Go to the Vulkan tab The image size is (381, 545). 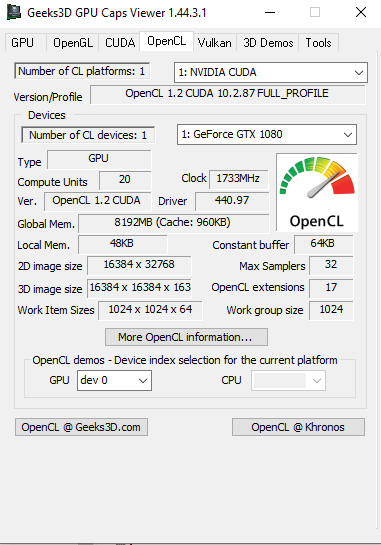[214, 43]
